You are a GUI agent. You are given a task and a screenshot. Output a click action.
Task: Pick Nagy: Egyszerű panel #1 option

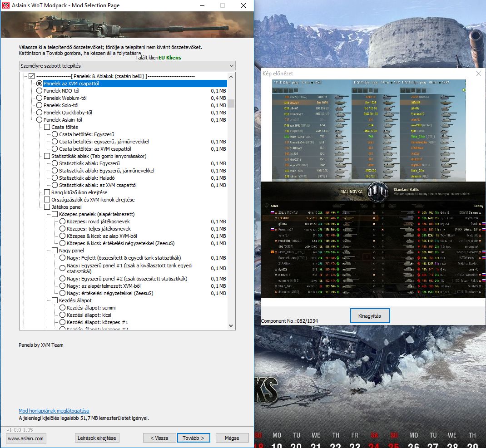click(63, 268)
